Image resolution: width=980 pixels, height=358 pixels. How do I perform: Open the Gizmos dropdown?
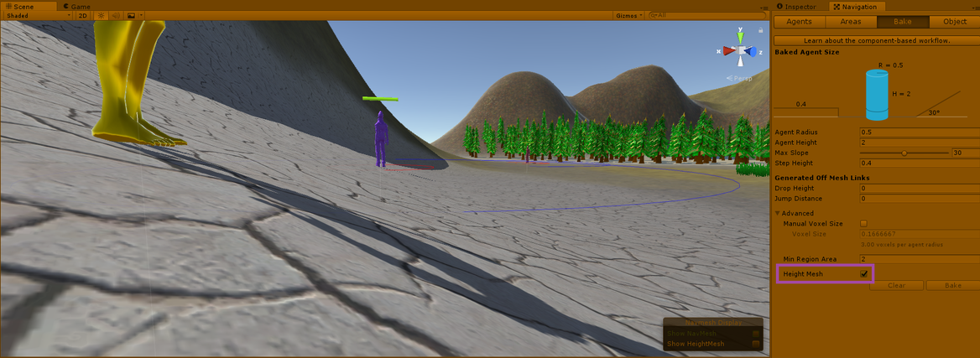click(628, 16)
